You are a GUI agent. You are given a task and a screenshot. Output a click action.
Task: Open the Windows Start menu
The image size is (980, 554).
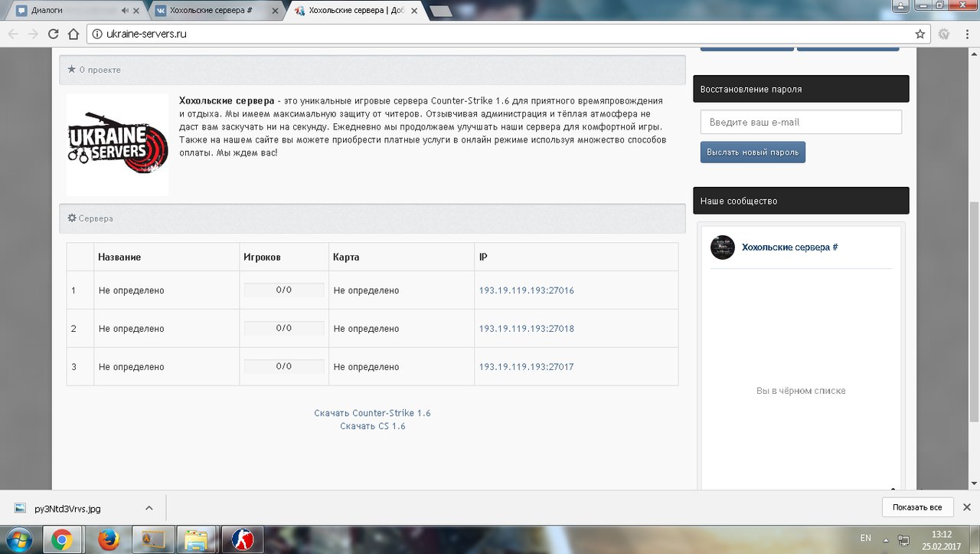pos(18,539)
